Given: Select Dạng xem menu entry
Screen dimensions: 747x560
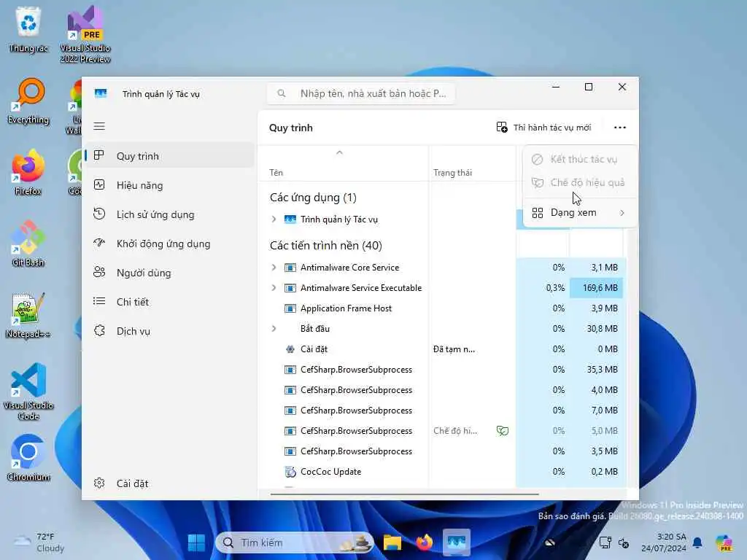Looking at the screenshot, I should tap(579, 212).
